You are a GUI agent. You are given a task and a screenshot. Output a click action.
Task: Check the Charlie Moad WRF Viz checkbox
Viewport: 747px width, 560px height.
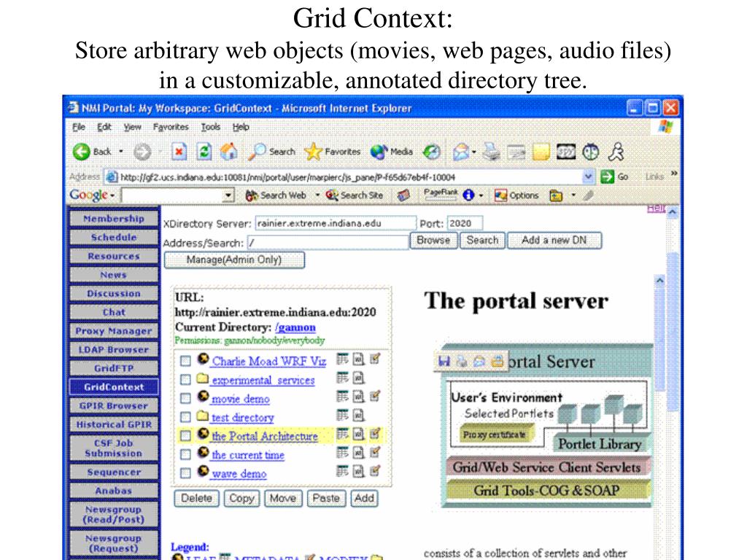coord(185,360)
